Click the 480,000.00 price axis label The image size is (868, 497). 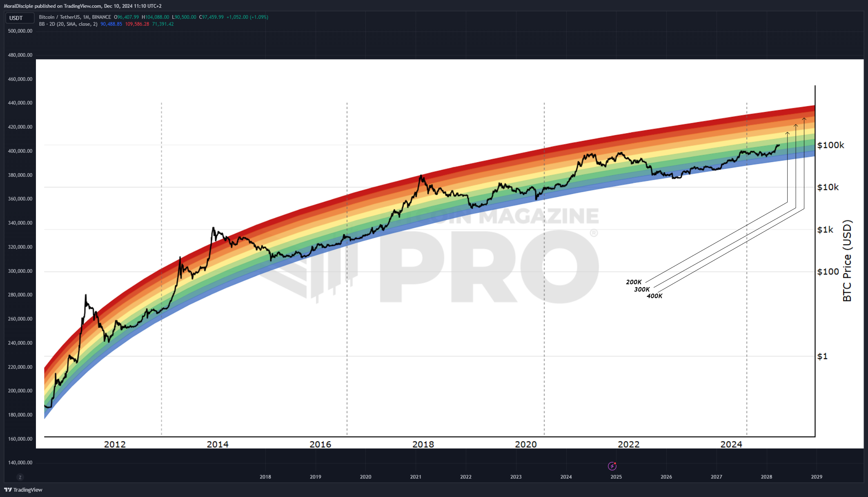[x=20, y=55]
